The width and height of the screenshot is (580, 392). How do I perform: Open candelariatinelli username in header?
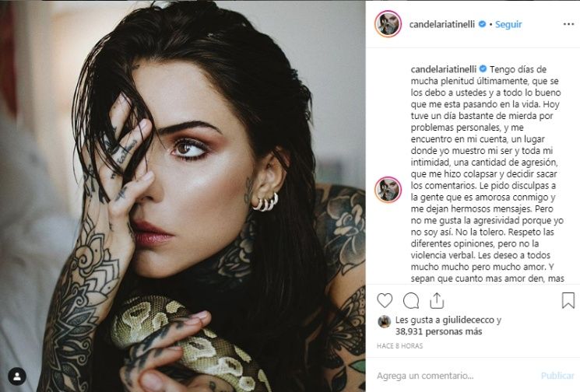pyautogui.click(x=441, y=24)
